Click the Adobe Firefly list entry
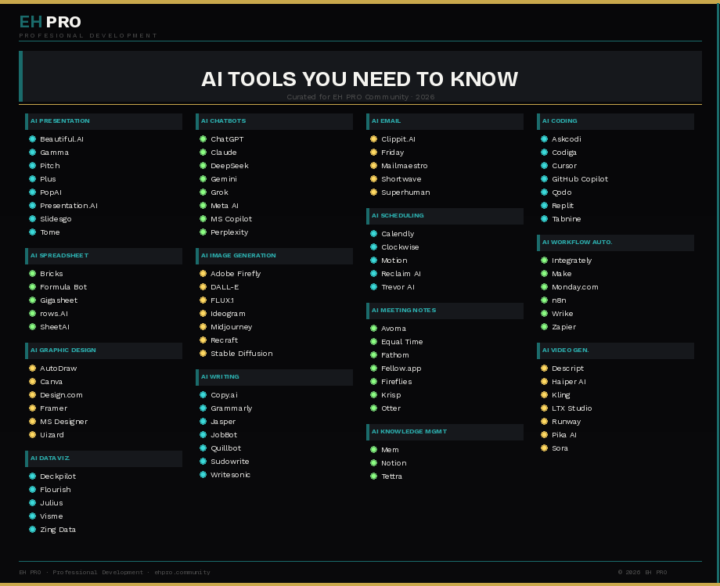This screenshot has height=586, width=720. pyautogui.click(x=231, y=274)
